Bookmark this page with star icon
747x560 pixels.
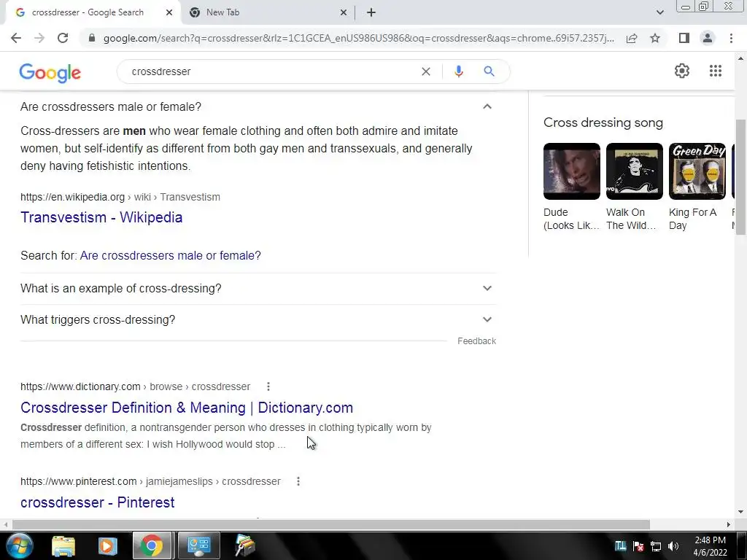(655, 38)
